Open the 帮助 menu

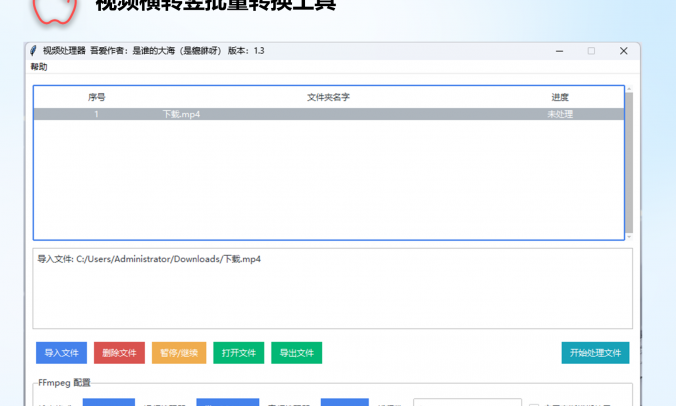coord(39,67)
